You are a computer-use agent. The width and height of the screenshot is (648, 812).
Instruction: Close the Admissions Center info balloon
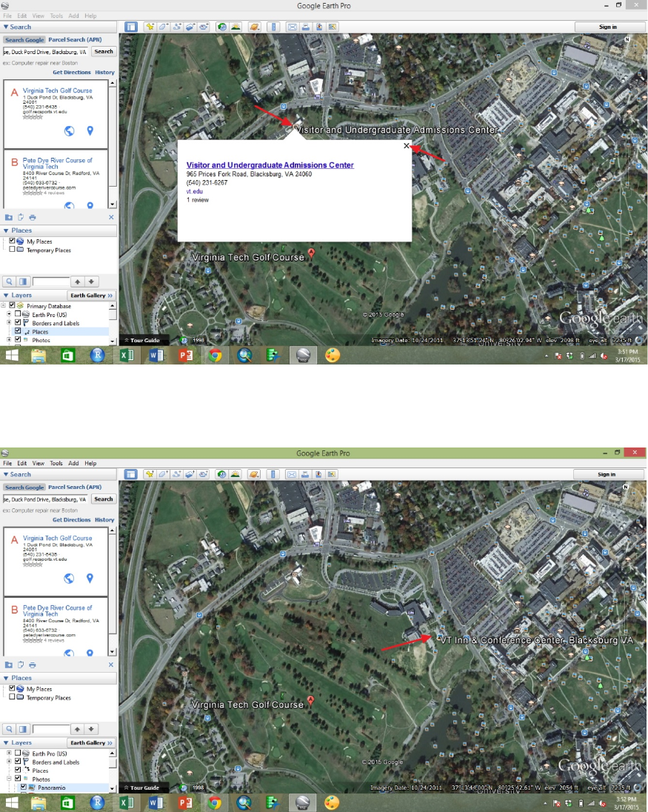(x=407, y=146)
